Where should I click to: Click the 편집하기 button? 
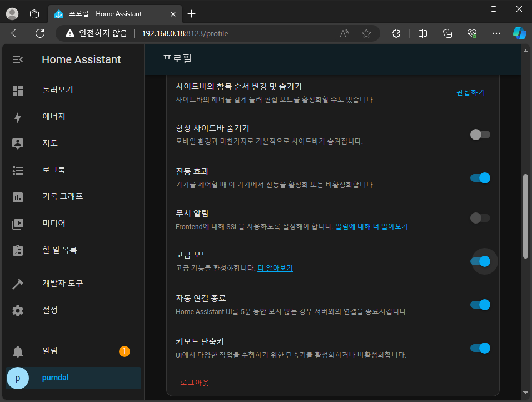471,93
